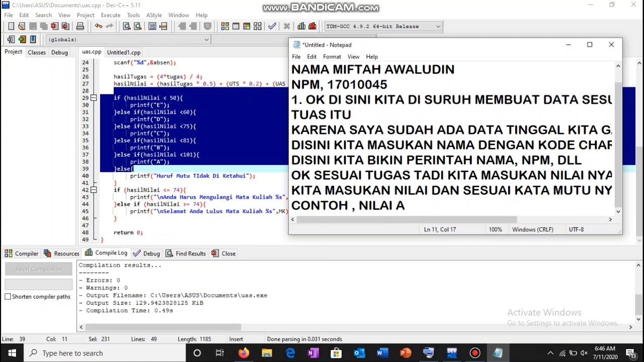
Task: Switch to the Classes sidebar tab
Action: (37, 52)
